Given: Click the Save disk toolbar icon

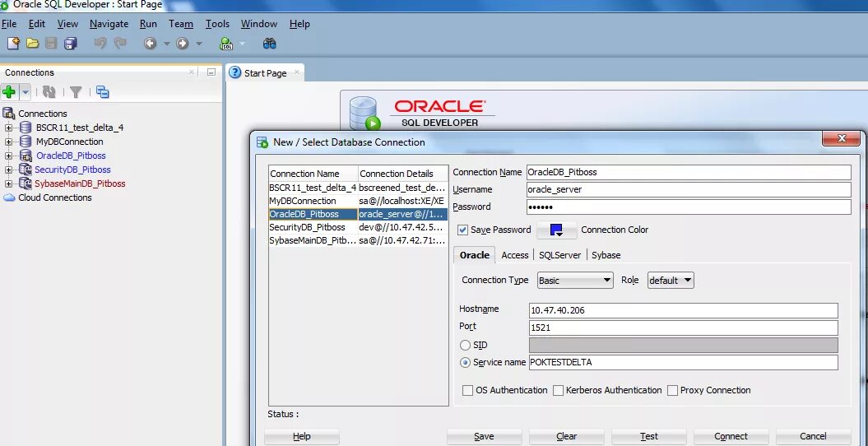Looking at the screenshot, I should click(x=52, y=43).
